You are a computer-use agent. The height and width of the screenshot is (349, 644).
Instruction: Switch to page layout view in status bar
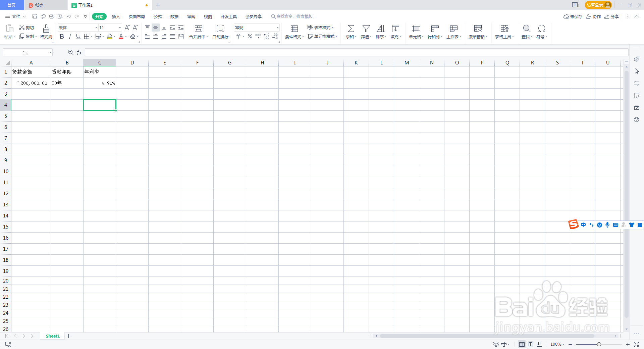(x=531, y=344)
